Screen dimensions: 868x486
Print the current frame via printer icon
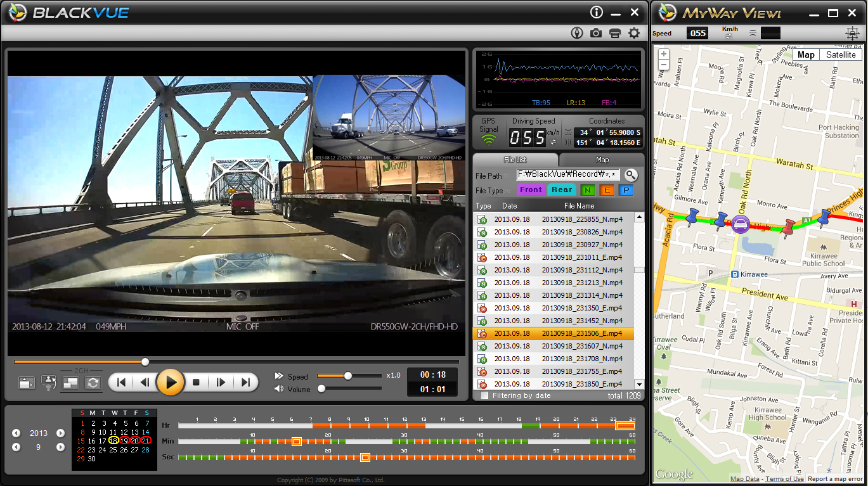(x=614, y=33)
